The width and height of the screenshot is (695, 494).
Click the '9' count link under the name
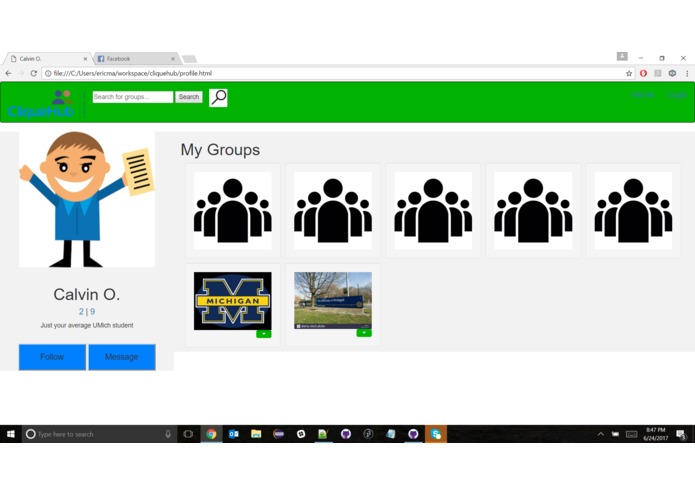click(x=93, y=312)
